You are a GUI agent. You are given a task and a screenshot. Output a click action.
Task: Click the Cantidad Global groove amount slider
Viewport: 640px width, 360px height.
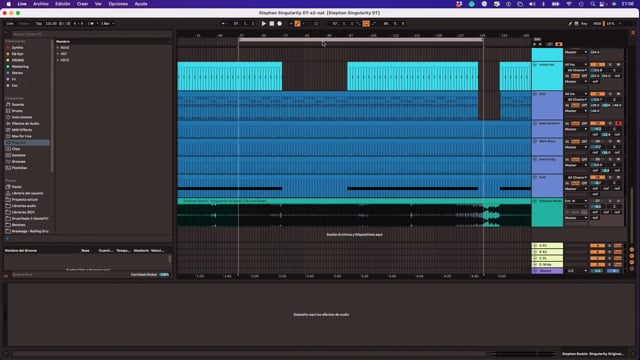click(164, 275)
